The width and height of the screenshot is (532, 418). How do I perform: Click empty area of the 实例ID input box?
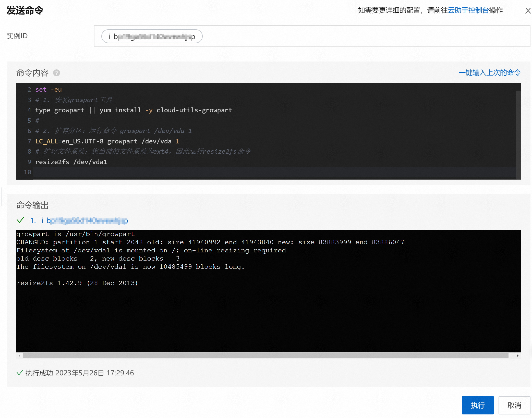coord(357,36)
